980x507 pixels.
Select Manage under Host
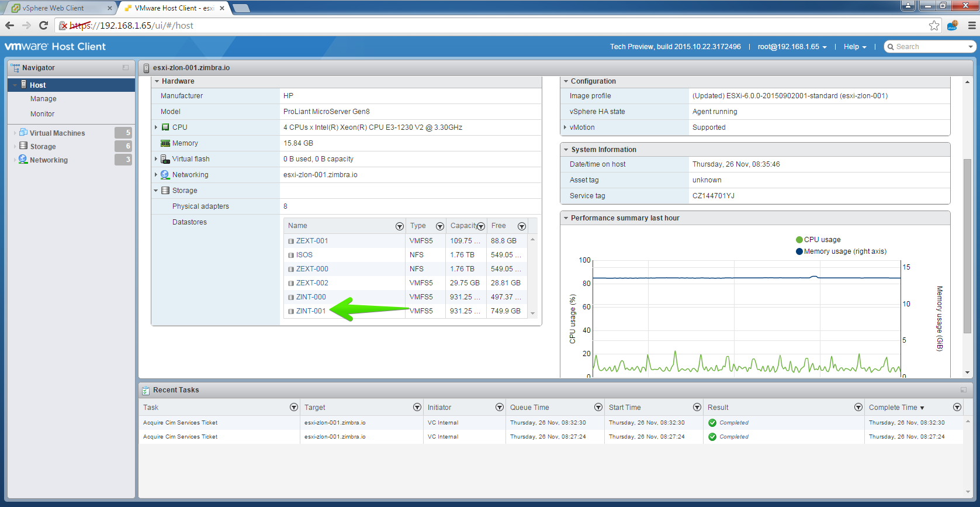point(43,99)
